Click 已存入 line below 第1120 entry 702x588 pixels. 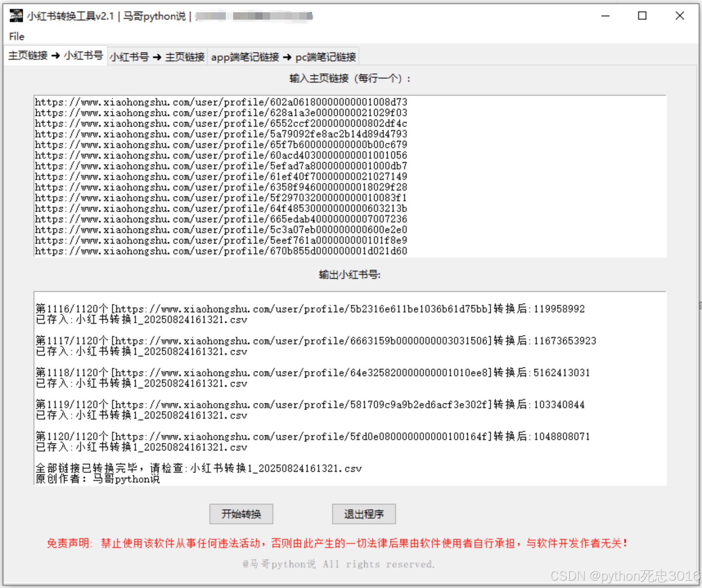(x=142, y=447)
